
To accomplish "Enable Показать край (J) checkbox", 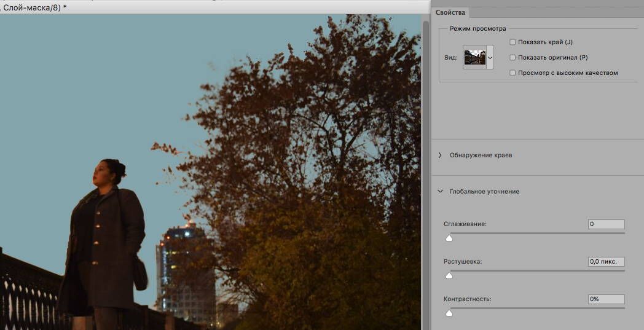I will (x=512, y=42).
